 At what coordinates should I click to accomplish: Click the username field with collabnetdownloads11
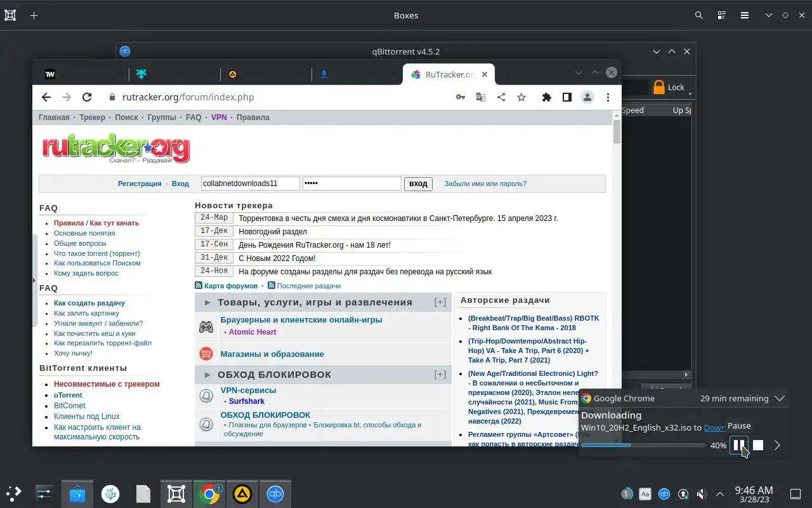pyautogui.click(x=251, y=184)
